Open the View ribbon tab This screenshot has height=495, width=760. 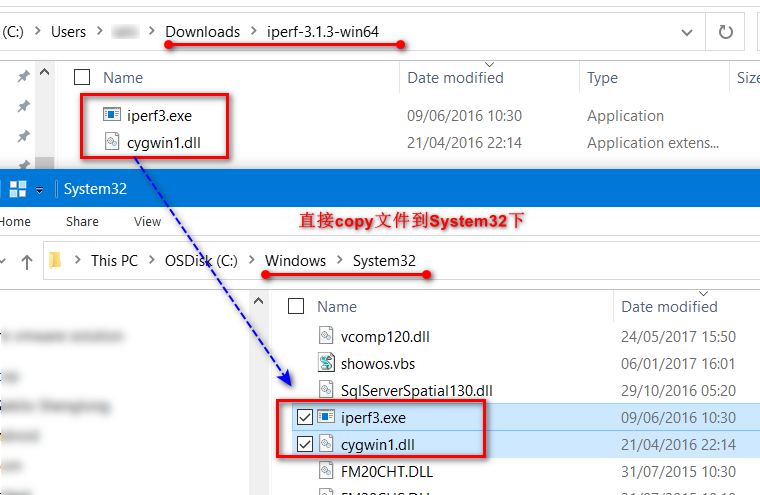tap(147, 222)
